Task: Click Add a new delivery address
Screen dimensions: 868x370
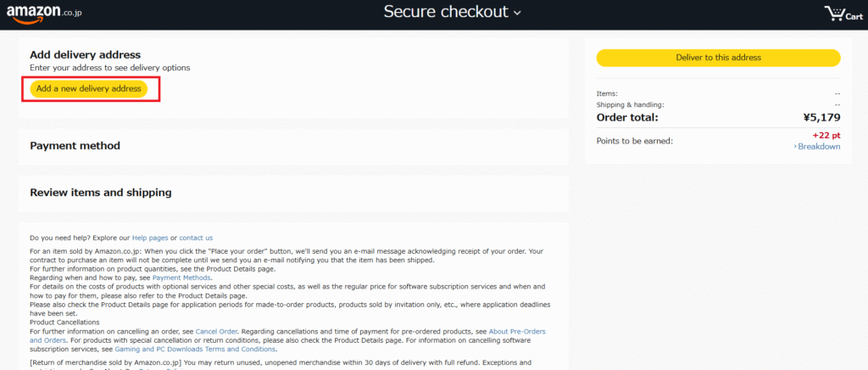Action: pos(89,88)
